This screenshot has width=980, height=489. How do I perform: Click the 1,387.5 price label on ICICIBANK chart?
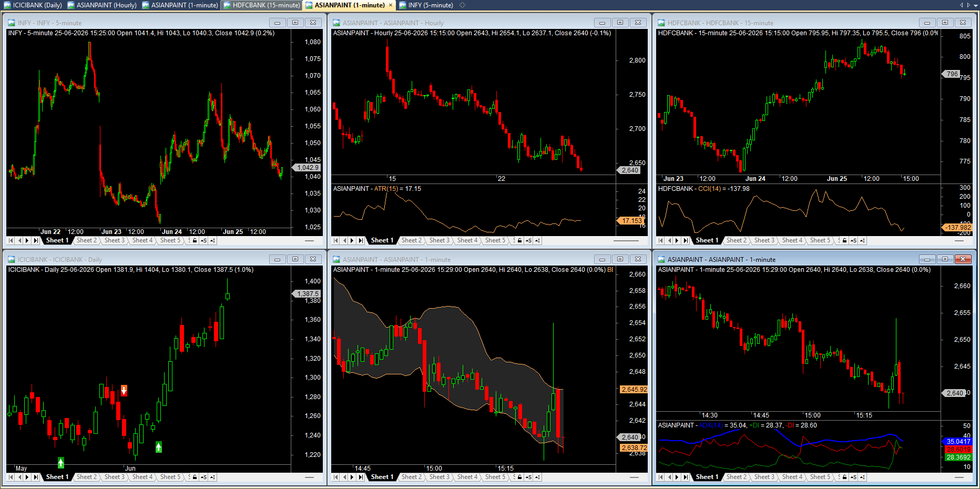(307, 293)
